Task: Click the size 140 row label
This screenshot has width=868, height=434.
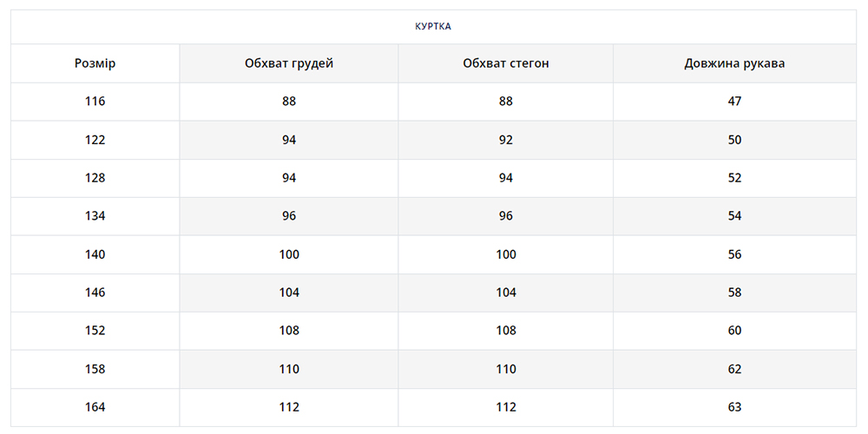Action: [x=95, y=254]
